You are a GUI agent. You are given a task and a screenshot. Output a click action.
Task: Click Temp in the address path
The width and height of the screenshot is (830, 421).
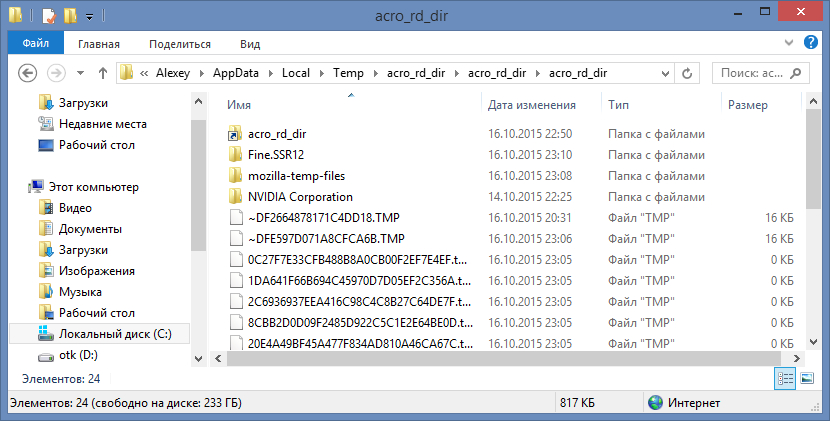(x=348, y=73)
